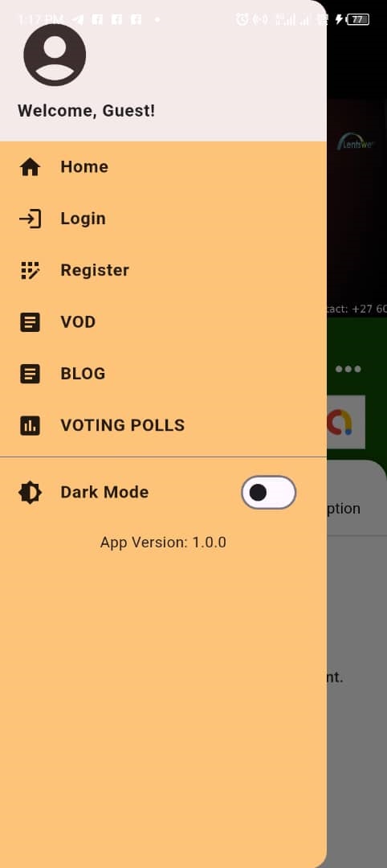Screen dimensions: 387x868
Task: Tap the guest profile avatar icon
Action: [x=55, y=55]
